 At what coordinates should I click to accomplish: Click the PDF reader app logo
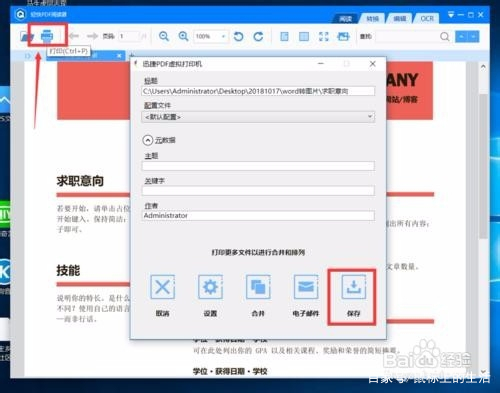[x=21, y=14]
